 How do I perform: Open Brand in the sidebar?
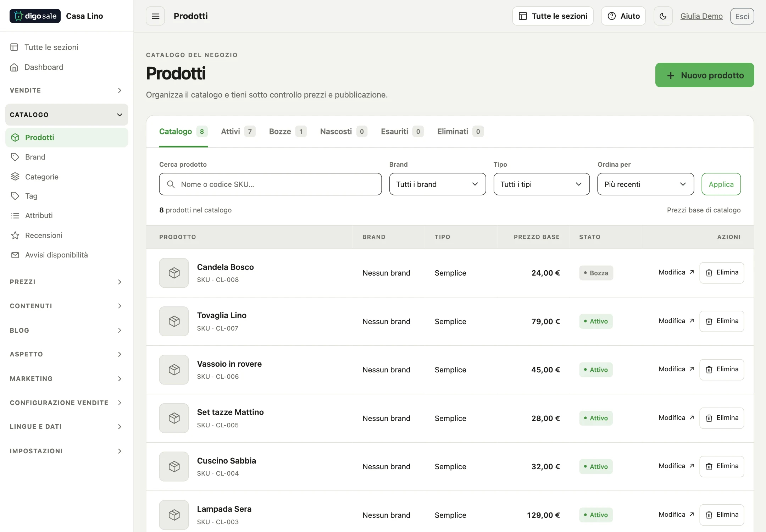coord(67,157)
